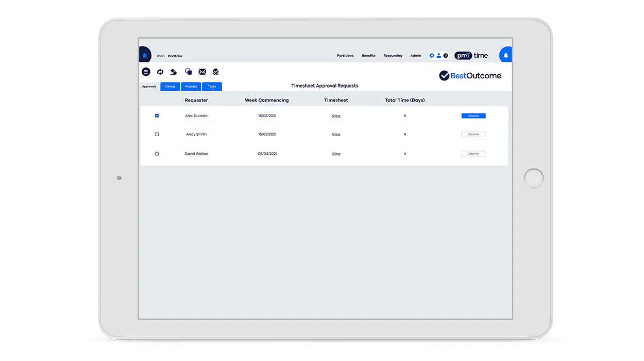The width and height of the screenshot is (644, 361).
Task: Open the notifications bell
Action: pos(505,55)
